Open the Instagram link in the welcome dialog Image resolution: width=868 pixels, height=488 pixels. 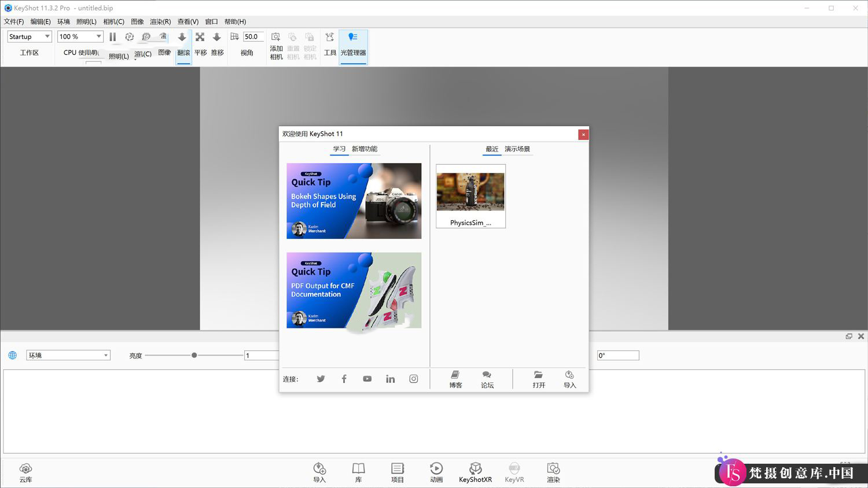pos(413,379)
